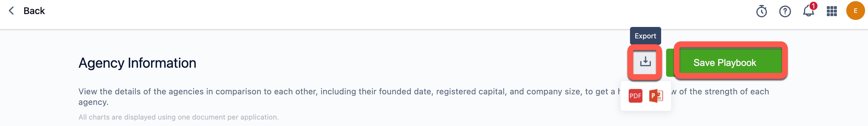Screen dimensions: 868x126
Task: Click the 'All charts are displayed' note
Action: coord(178,117)
